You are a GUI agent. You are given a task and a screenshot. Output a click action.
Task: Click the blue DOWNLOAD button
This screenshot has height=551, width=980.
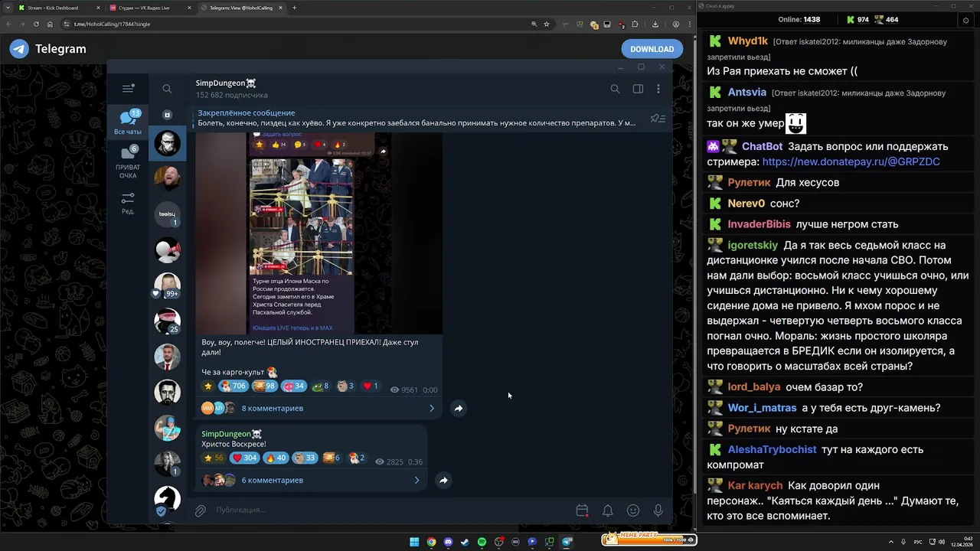click(x=652, y=49)
